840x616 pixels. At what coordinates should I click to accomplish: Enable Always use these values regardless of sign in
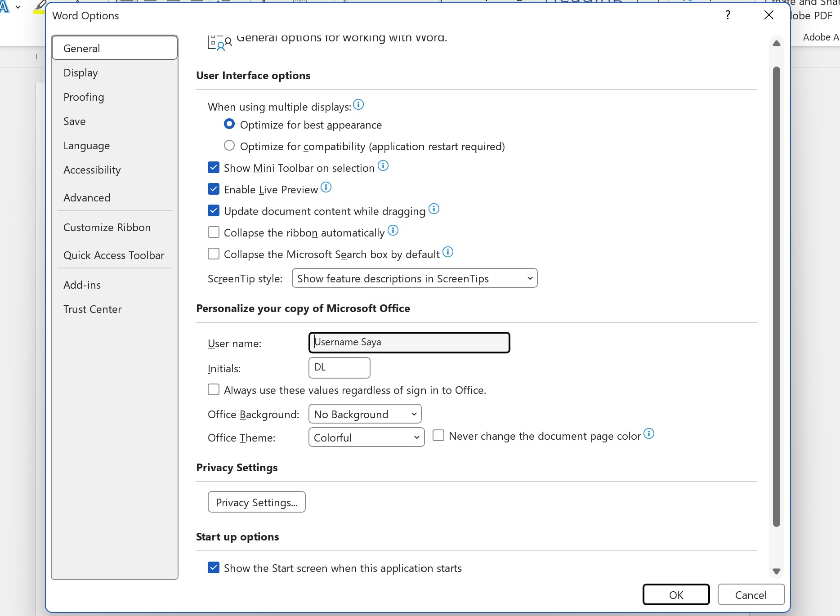213,389
